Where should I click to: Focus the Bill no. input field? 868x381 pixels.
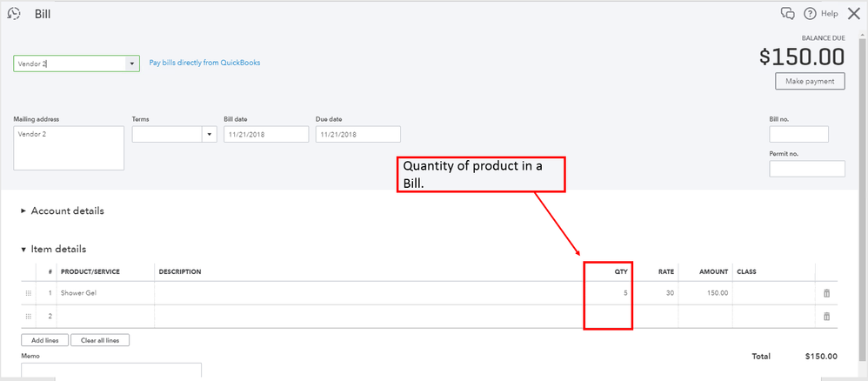[x=798, y=134]
